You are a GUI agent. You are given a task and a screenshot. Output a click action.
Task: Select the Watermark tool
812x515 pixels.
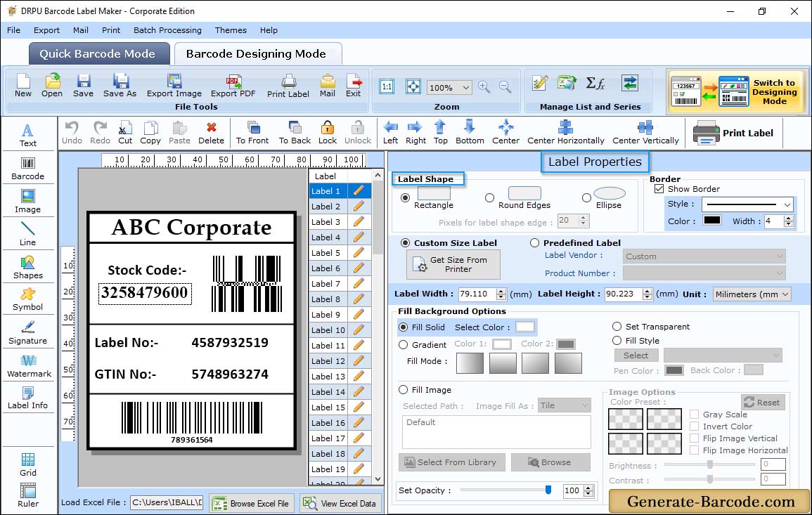(x=29, y=365)
